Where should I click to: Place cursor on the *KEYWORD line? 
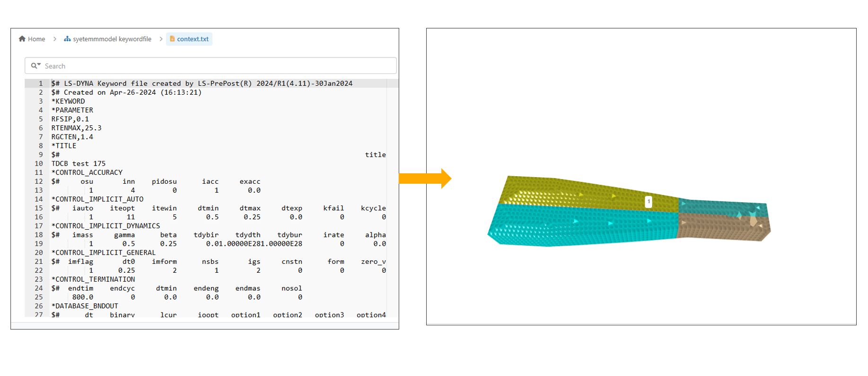point(68,101)
